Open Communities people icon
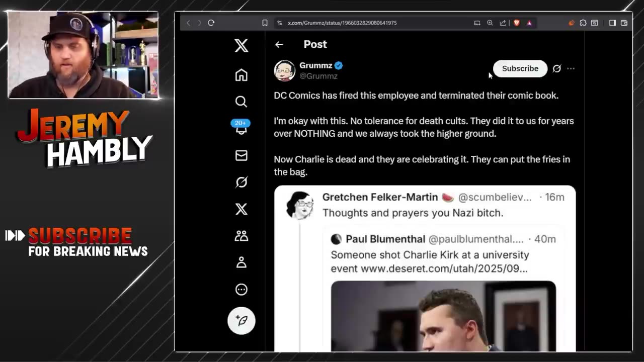Image resolution: width=644 pixels, height=362 pixels. 242,236
